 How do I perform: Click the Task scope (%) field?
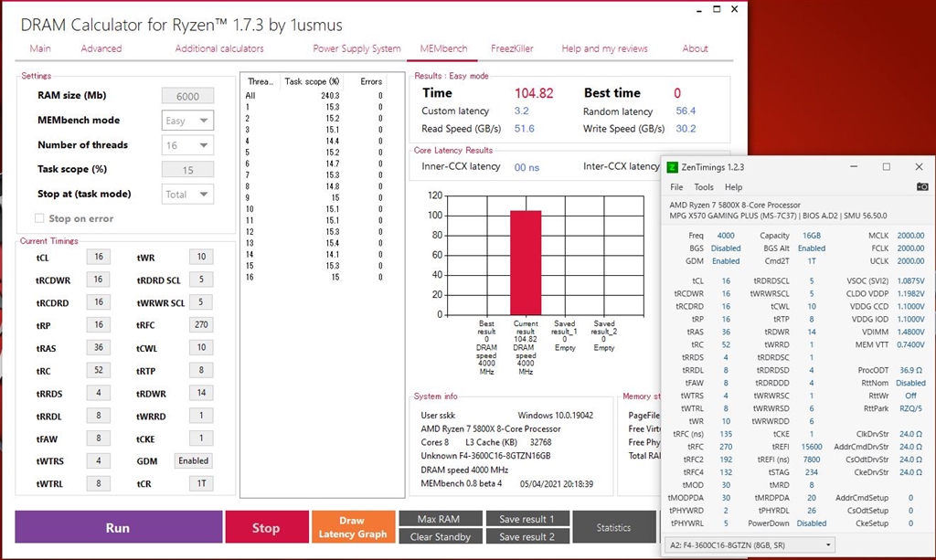187,170
